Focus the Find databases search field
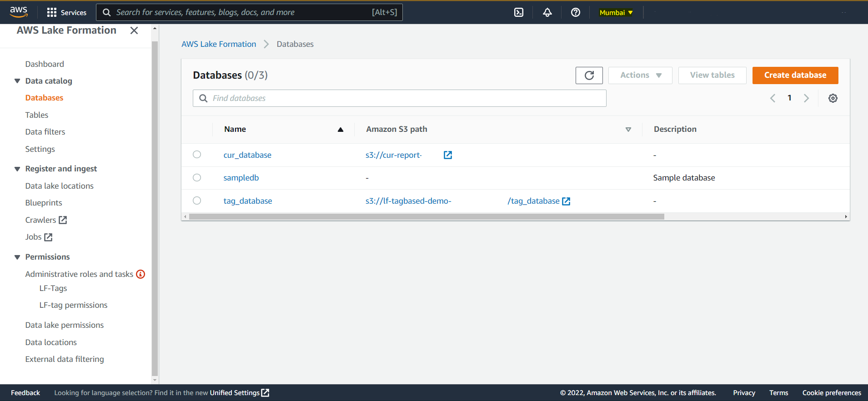This screenshot has width=868, height=401. pos(399,98)
